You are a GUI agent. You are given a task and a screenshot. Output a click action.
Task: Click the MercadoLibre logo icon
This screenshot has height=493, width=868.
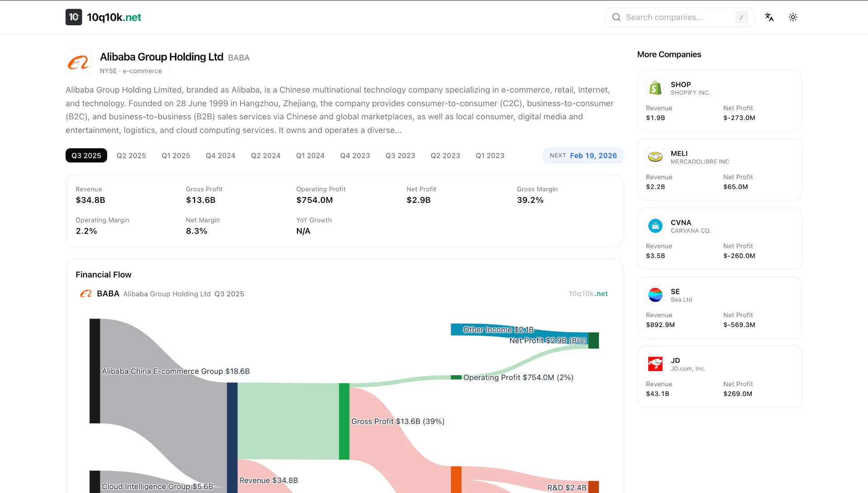click(x=655, y=157)
